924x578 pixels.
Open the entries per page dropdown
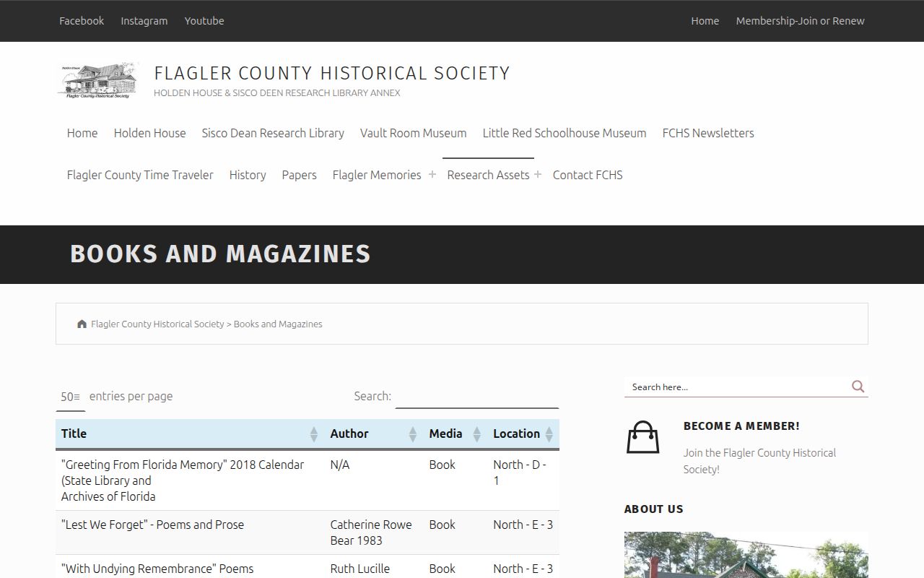coord(71,397)
